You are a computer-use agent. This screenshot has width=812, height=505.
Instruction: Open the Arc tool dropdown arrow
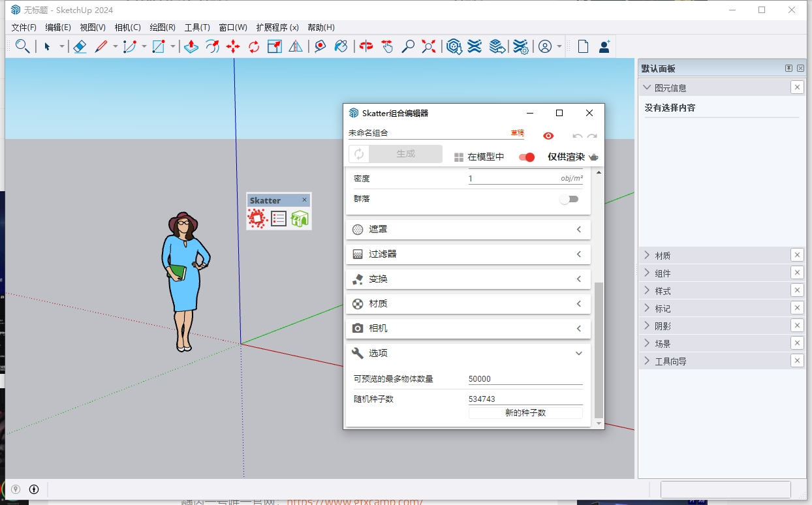tap(144, 46)
